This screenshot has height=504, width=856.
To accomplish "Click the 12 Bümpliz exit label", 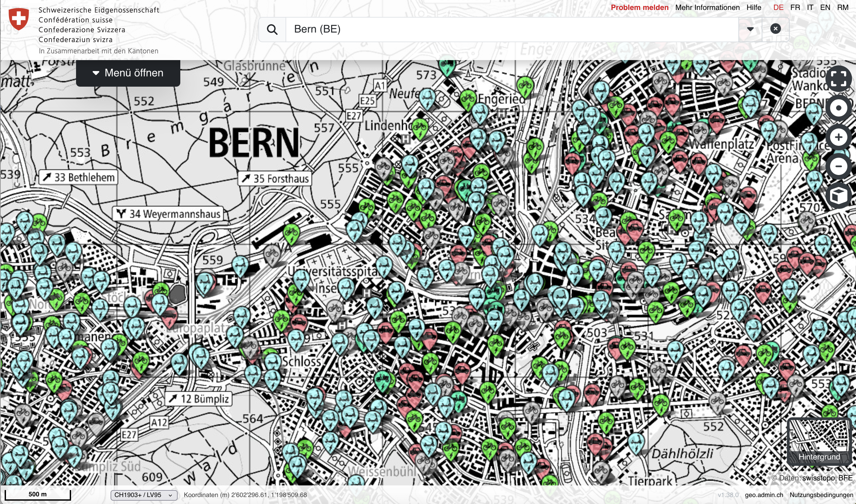I will click(x=199, y=399).
